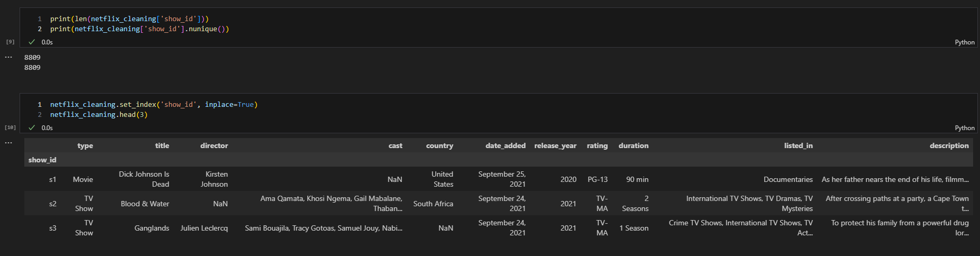980x256 pixels.
Task: Click the 'South Africa' country cell
Action: coord(433,204)
